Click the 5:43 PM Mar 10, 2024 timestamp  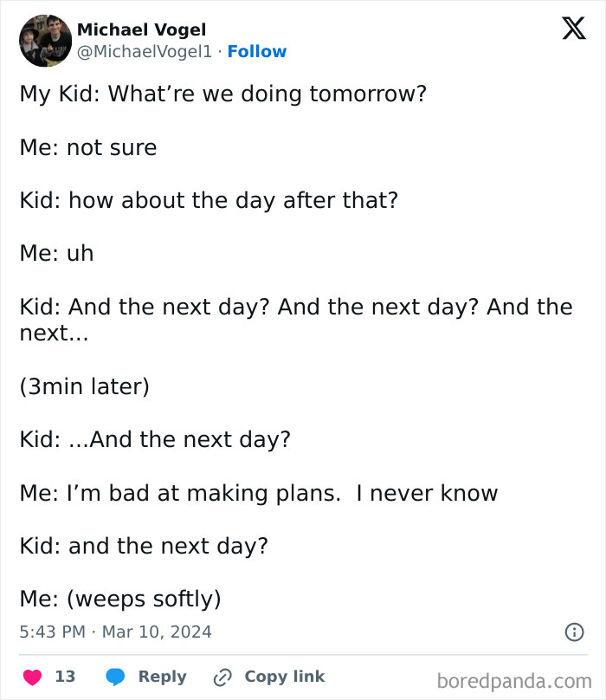pyautogui.click(x=116, y=632)
